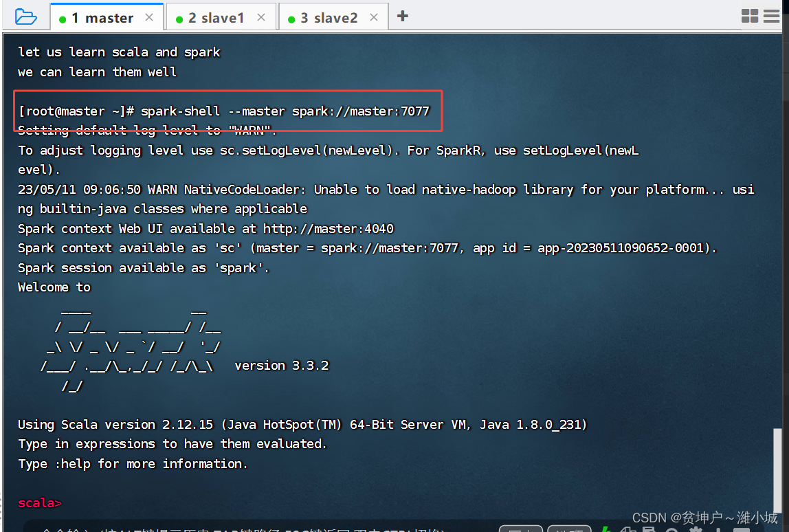Screen dimensions: 789x532
Task: Close the slave1 tab with its X
Action: [261, 18]
